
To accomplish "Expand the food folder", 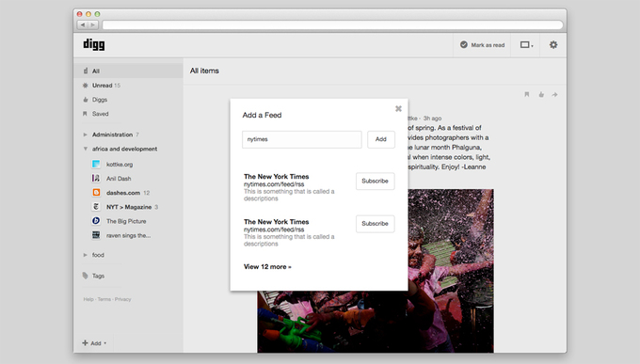I will [x=86, y=255].
